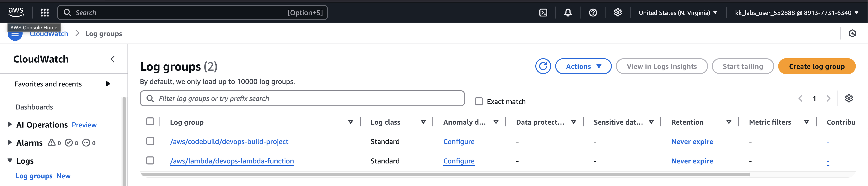Click the refresh log groups button

click(x=543, y=66)
